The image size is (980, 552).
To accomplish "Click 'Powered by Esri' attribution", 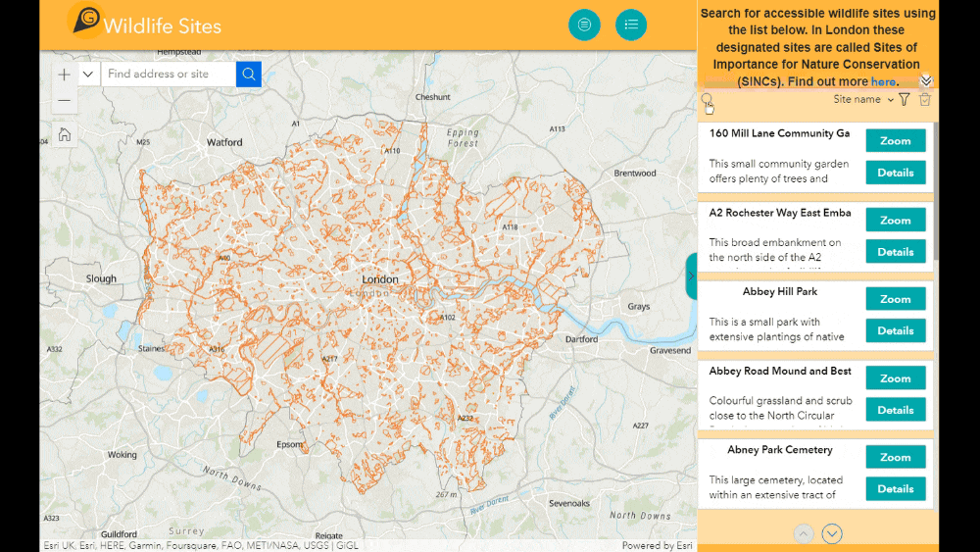I will coord(657,545).
